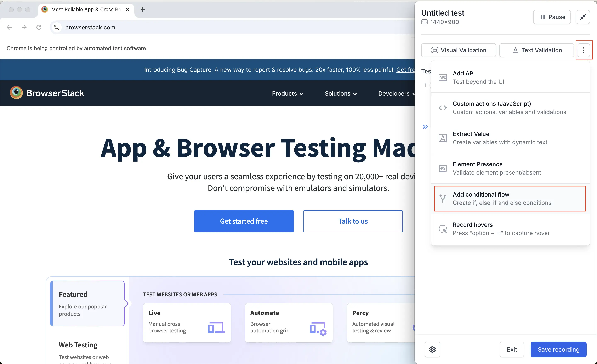Click the settings gear icon in recorder panel
This screenshot has width=597, height=364.
432,349
